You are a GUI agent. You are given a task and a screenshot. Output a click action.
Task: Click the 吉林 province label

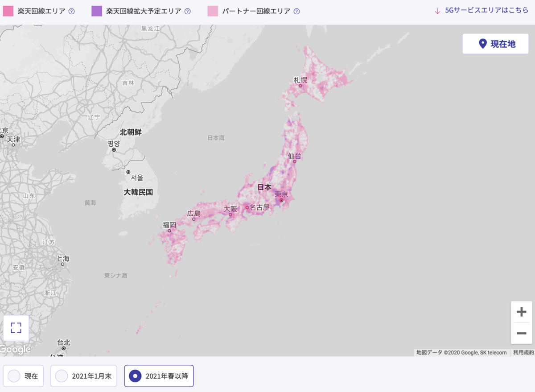coord(128,83)
